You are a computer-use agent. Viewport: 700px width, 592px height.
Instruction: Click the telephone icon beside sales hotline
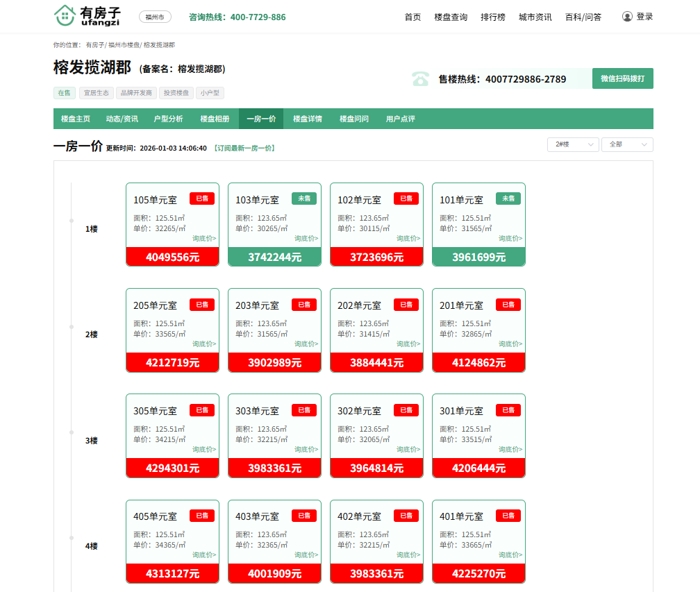pos(420,78)
